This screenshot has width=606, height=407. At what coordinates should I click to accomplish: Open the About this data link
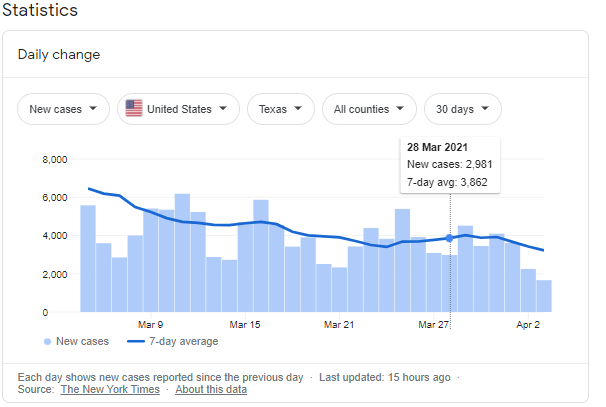(211, 389)
